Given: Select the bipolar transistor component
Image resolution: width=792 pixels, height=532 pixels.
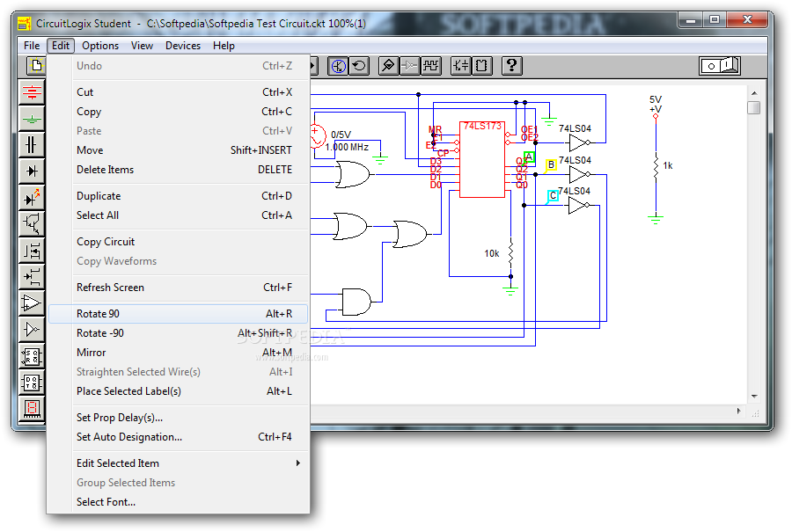Looking at the screenshot, I should click(x=32, y=223).
